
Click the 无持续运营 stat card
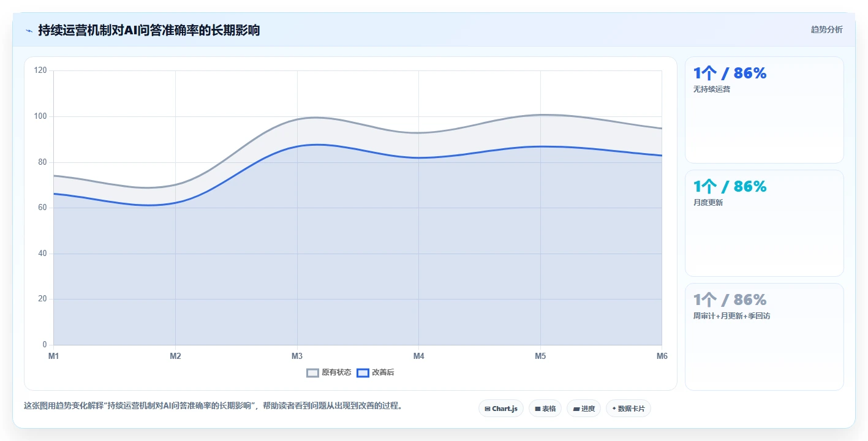[x=764, y=110]
